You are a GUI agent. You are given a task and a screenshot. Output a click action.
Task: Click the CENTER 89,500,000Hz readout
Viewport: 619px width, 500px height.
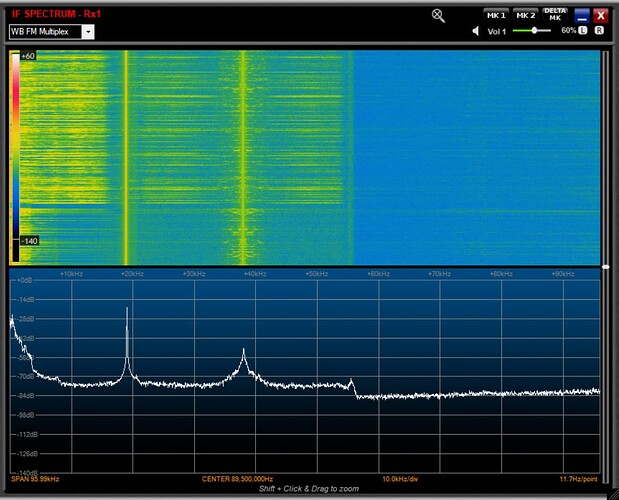tap(237, 479)
